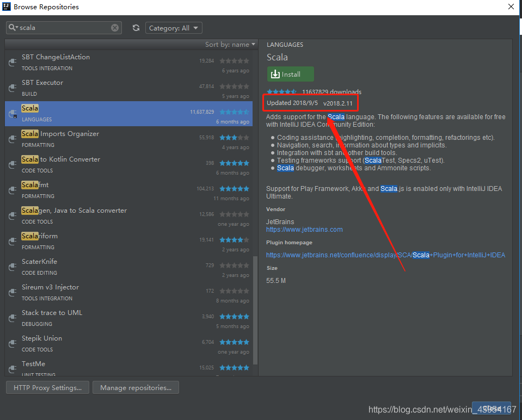The image size is (522, 420).
Task: Select the SBT Executor plugin
Action: (x=129, y=88)
